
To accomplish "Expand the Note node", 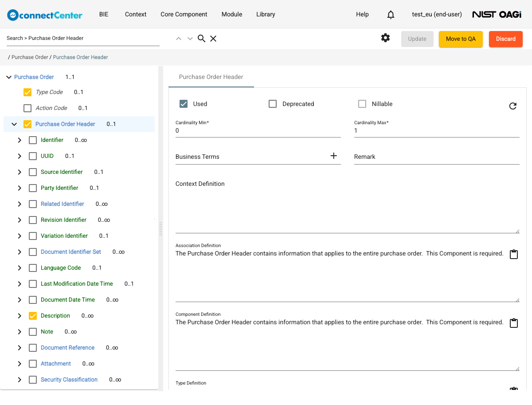I will [20, 332].
